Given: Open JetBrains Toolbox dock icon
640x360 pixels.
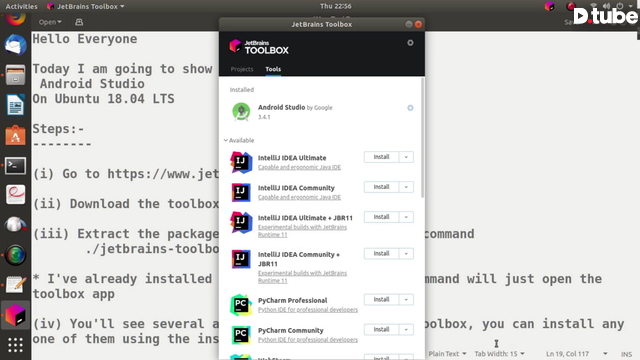Looking at the screenshot, I should click(16, 315).
